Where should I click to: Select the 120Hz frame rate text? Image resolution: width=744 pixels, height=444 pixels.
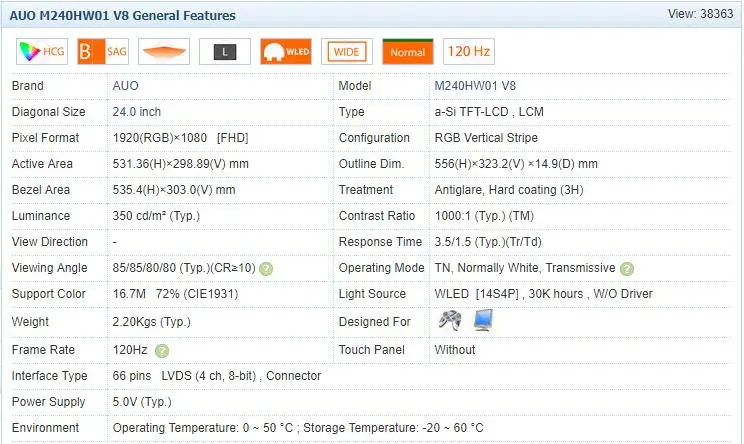[130, 350]
